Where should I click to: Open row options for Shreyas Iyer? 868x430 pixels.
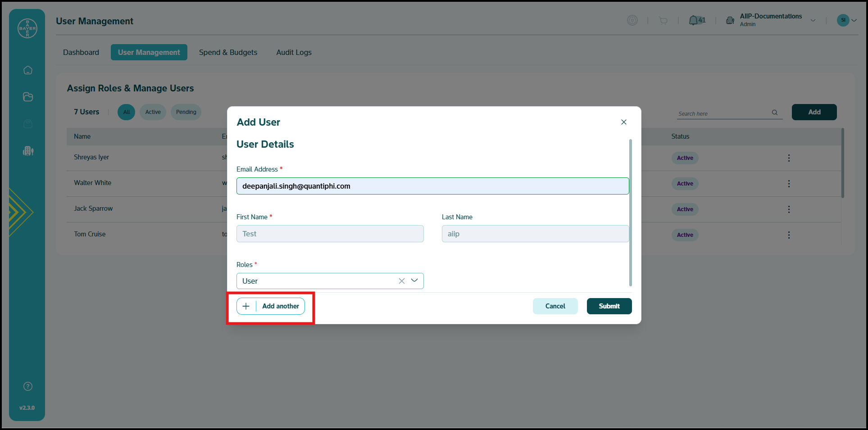pos(789,158)
